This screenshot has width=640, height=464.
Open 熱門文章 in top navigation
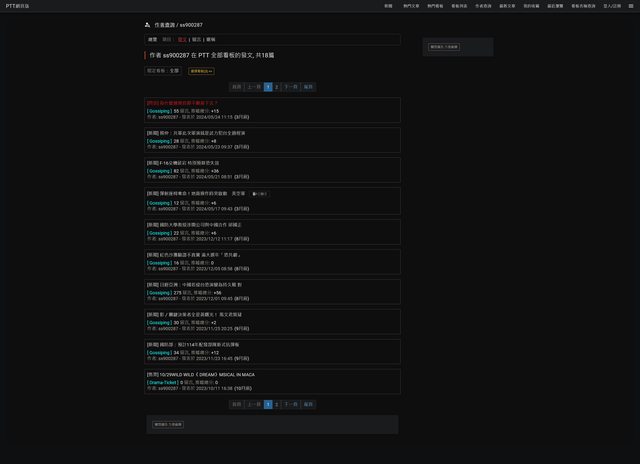point(411,5)
